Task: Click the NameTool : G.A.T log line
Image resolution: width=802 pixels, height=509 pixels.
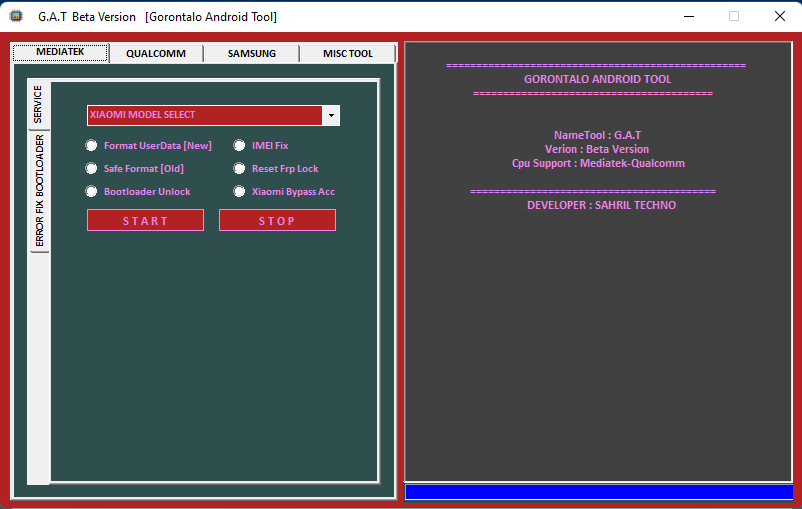Action: (x=597, y=135)
